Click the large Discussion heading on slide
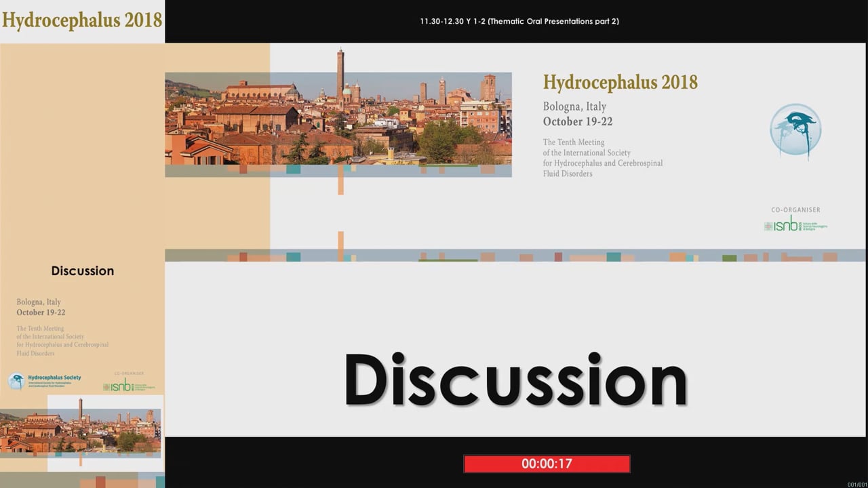This screenshot has height=488, width=868. (x=515, y=380)
